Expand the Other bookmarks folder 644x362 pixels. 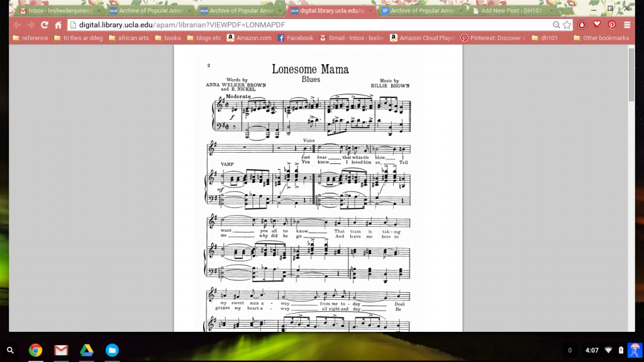[604, 38]
